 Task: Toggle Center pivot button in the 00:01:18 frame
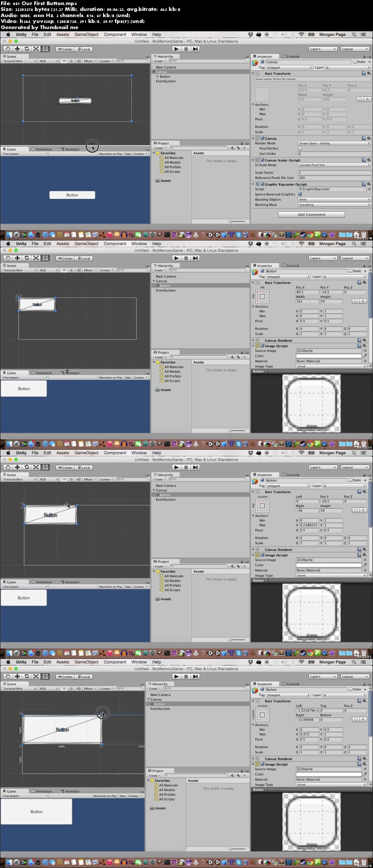(65, 49)
